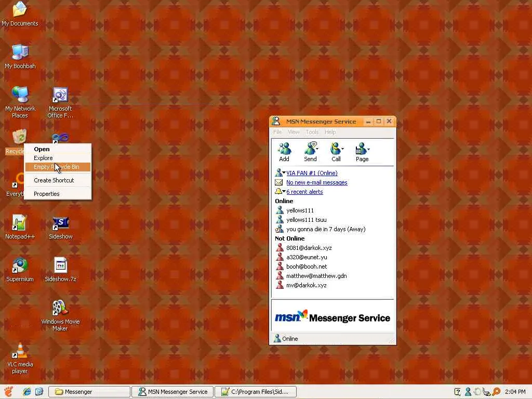Open VIA FAN #1 (Online) status link
The height and width of the screenshot is (399, 532).
point(312,173)
